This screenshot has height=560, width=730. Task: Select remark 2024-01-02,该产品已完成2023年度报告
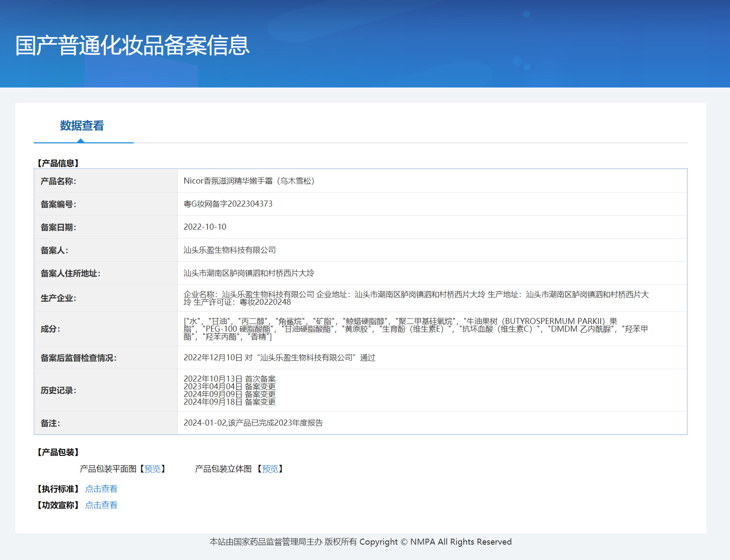tap(253, 423)
